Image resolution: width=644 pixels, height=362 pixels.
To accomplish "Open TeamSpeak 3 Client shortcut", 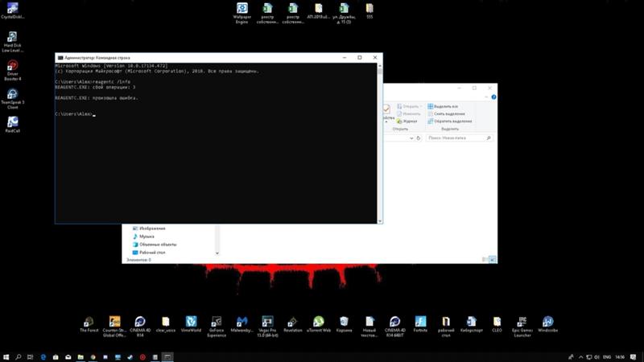I will tap(12, 98).
